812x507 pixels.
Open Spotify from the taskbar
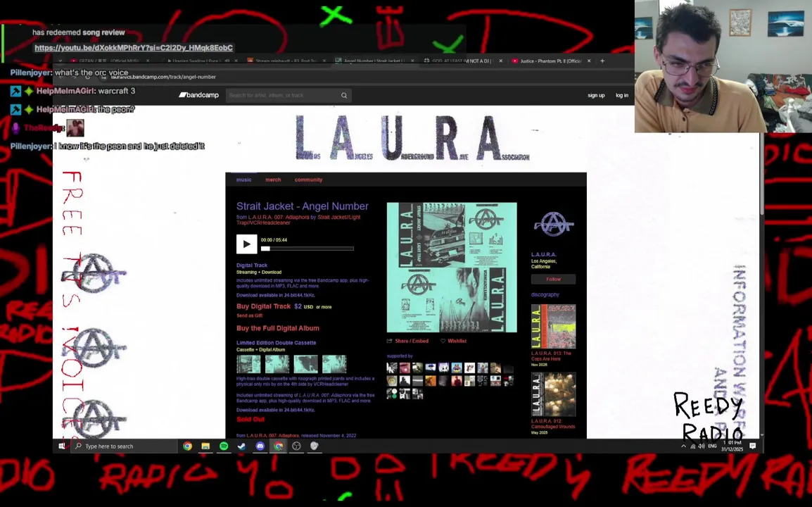[224, 446]
